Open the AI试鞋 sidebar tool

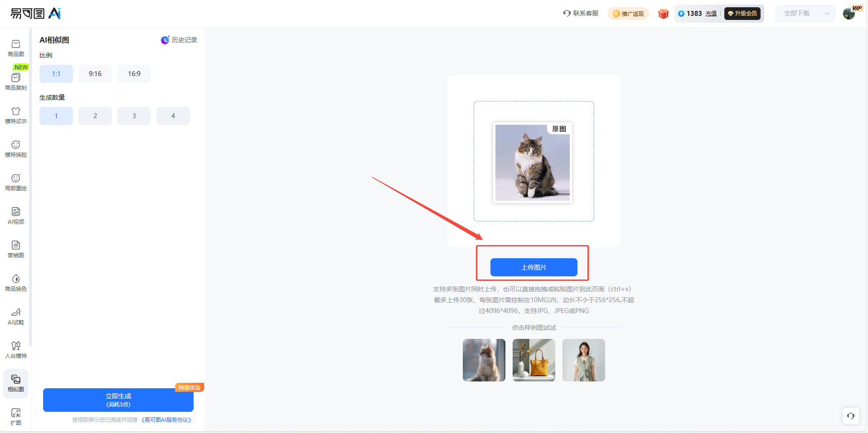(x=16, y=316)
